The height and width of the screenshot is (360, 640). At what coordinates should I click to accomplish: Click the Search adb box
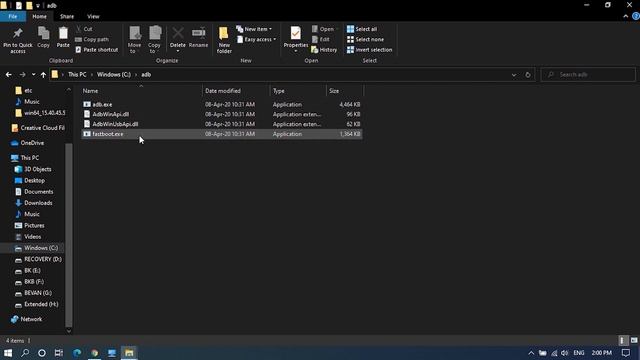(588, 75)
